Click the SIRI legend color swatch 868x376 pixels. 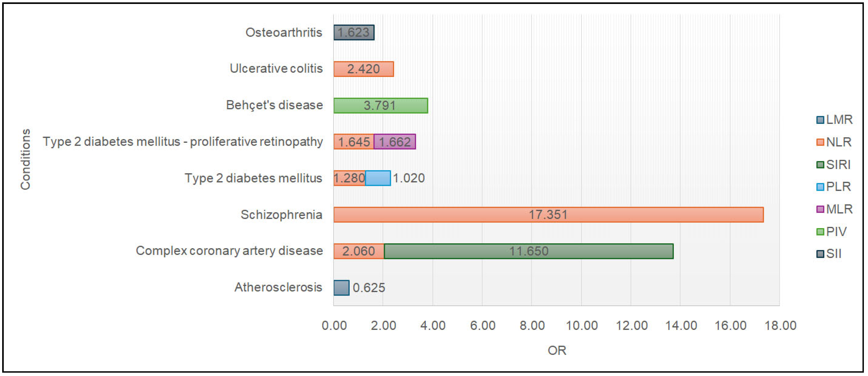pos(820,165)
